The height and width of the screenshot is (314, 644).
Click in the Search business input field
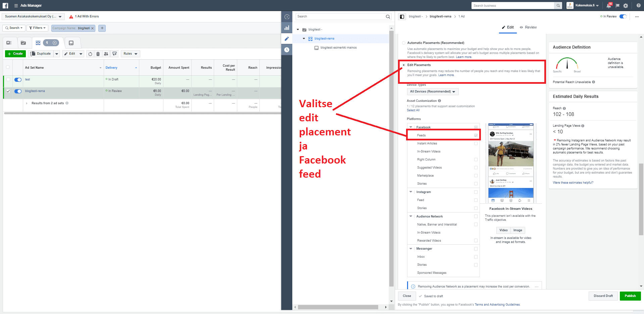[x=513, y=6]
